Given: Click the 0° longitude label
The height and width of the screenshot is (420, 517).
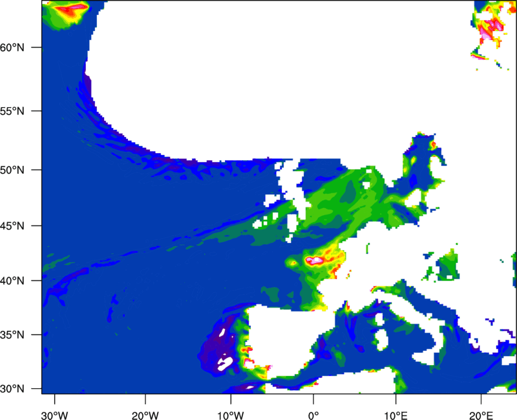Looking at the screenshot, I should [313, 415].
